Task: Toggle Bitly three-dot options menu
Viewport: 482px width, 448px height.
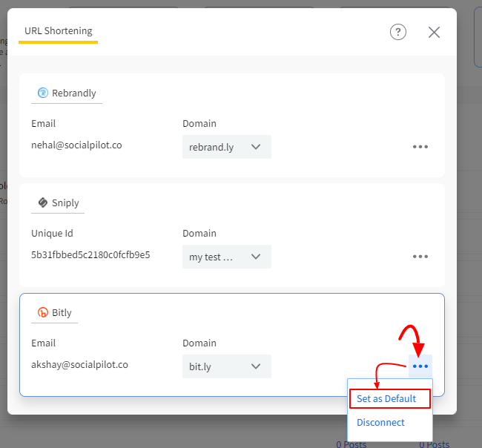Action: [420, 366]
